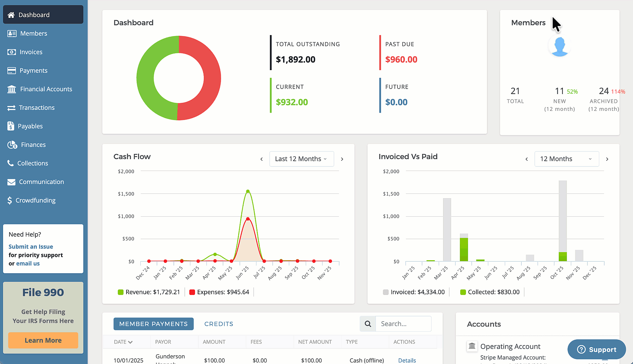Open Members via its ID card icon
The height and width of the screenshot is (364, 633).
pyautogui.click(x=12, y=33)
